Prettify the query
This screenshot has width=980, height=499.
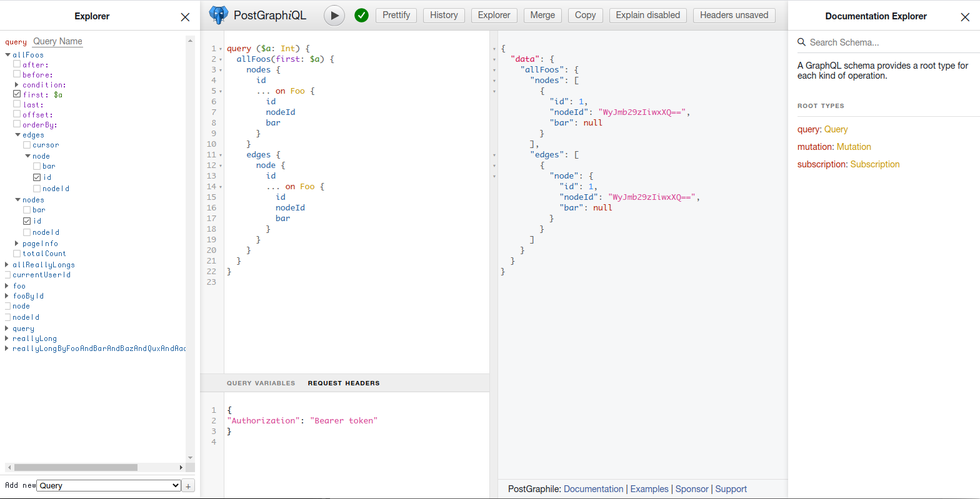click(x=396, y=15)
